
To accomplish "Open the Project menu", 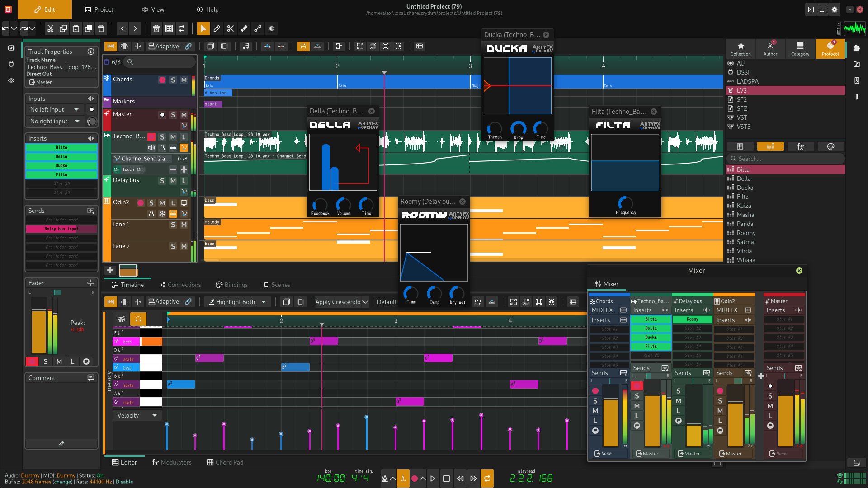I will click(99, 9).
